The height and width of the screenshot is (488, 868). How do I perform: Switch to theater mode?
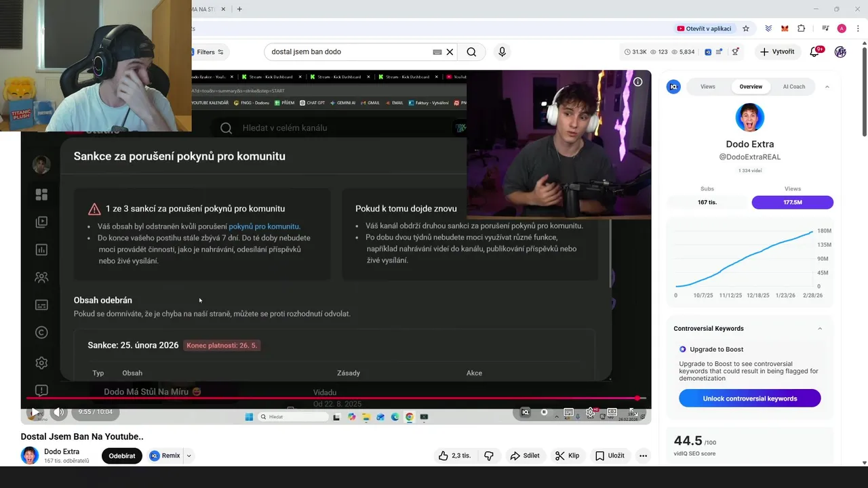click(x=612, y=412)
